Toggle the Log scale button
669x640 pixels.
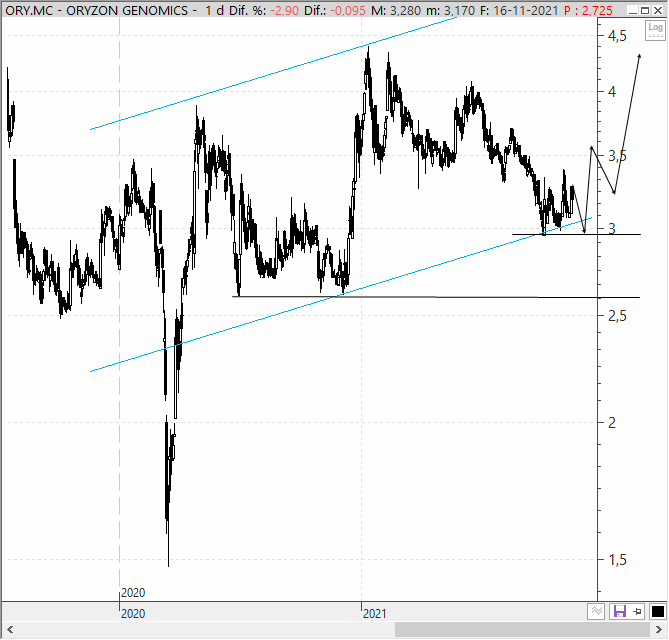[x=655, y=30]
